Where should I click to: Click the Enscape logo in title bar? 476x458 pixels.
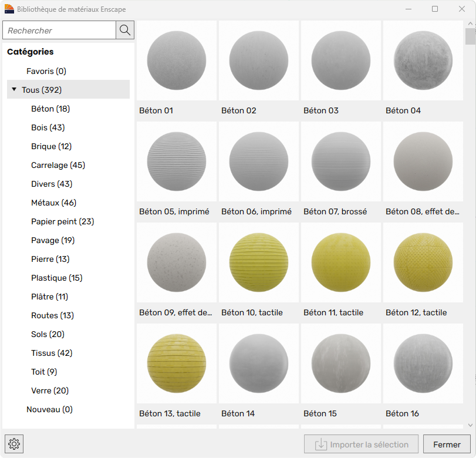click(9, 9)
